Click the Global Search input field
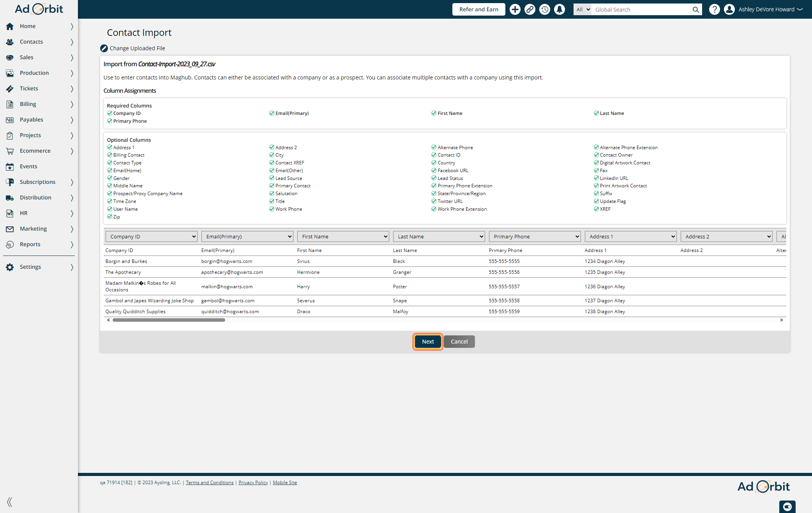 click(642, 10)
